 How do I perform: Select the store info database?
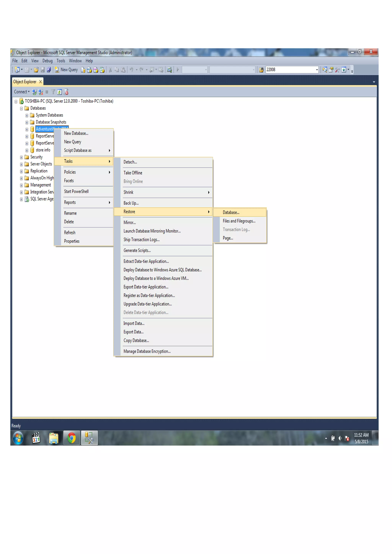(43, 150)
